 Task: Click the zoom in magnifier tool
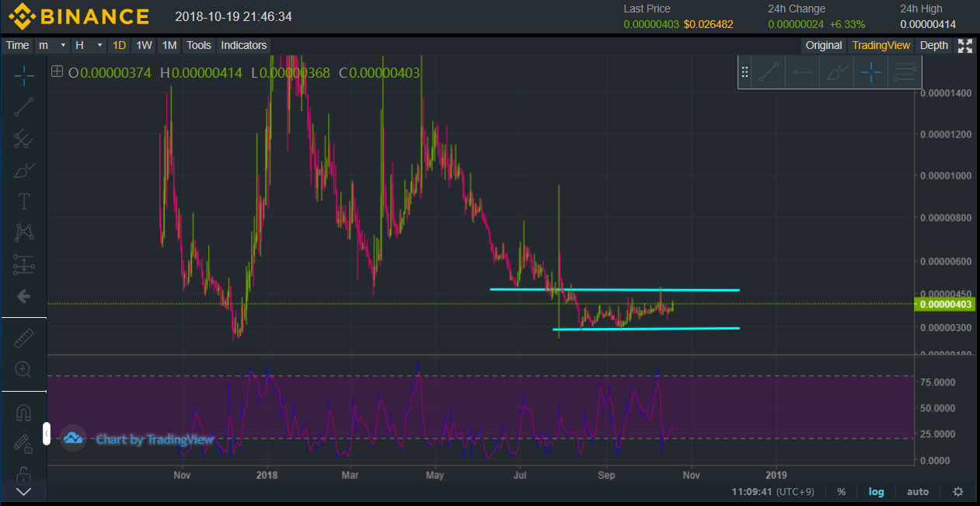24,369
